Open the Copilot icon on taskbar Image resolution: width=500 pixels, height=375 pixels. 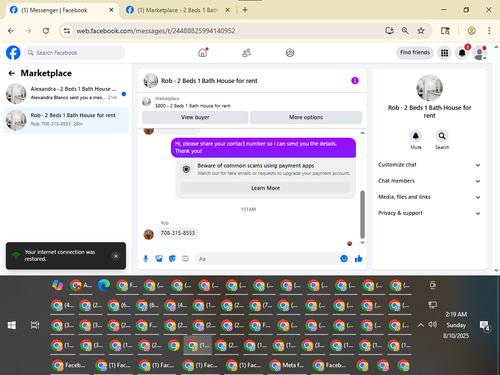[58, 286]
